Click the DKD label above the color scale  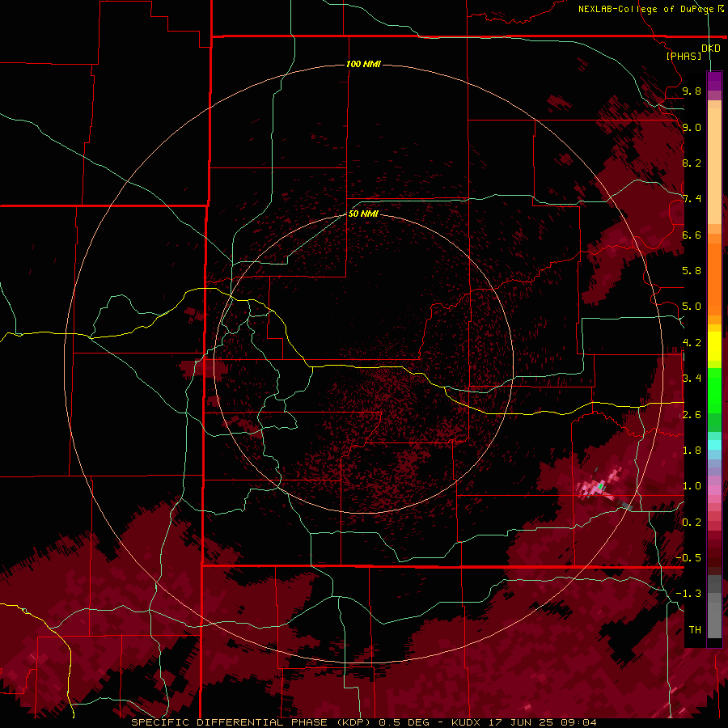point(711,49)
